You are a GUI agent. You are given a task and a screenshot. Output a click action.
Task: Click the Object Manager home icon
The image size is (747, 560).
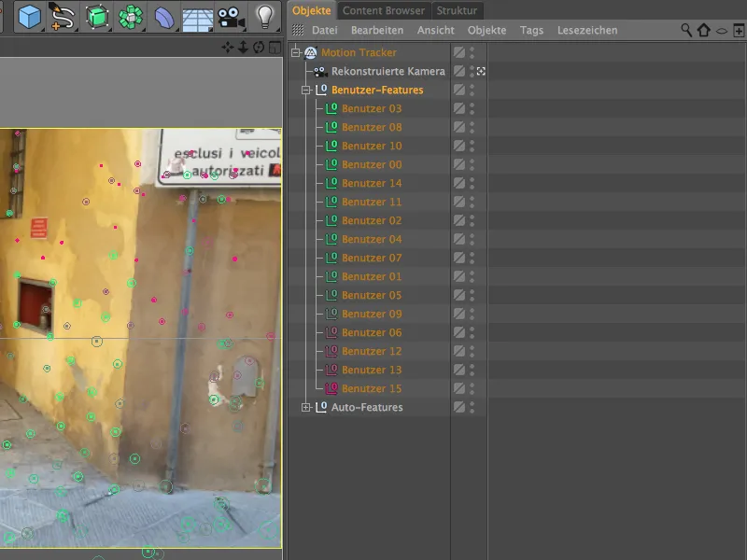(x=704, y=30)
